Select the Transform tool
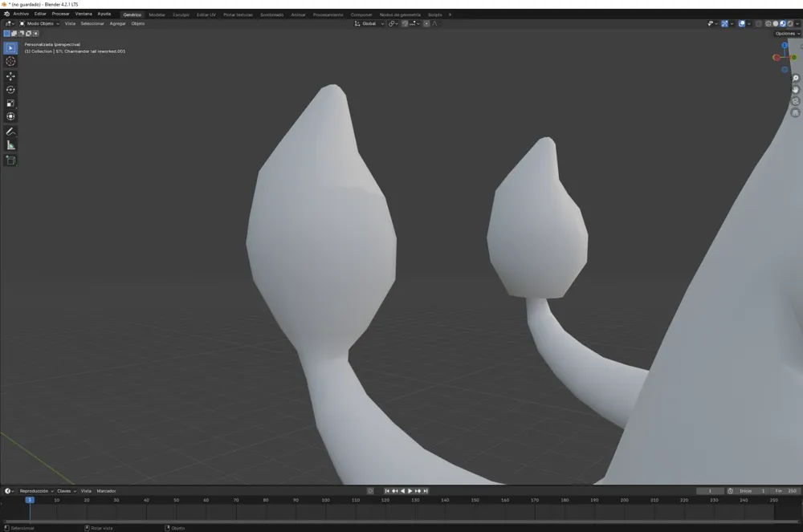803x532 pixels. pyautogui.click(x=10, y=116)
